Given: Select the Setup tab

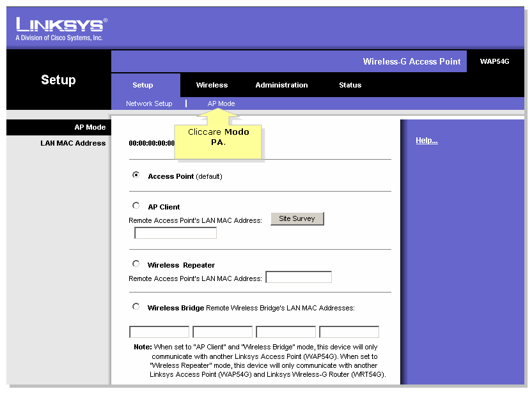Looking at the screenshot, I should 144,85.
